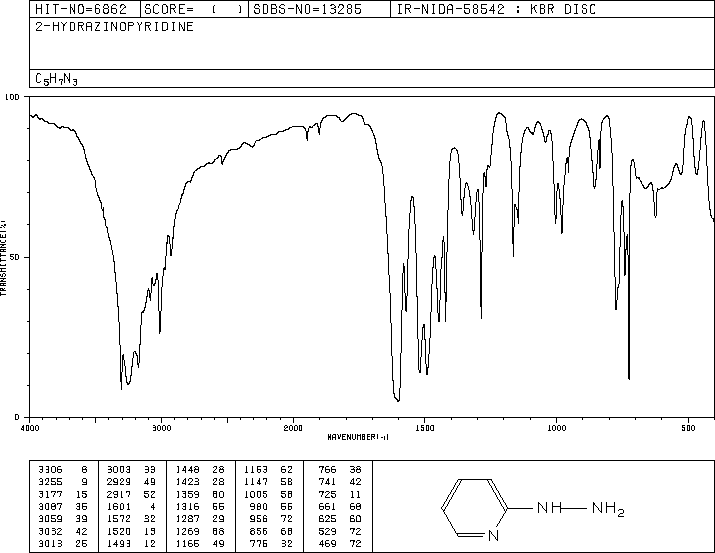This screenshot has height=553, width=715.
Task: Click the IR-NIDA-58542 : KBR DISC label
Action: tap(496, 9)
